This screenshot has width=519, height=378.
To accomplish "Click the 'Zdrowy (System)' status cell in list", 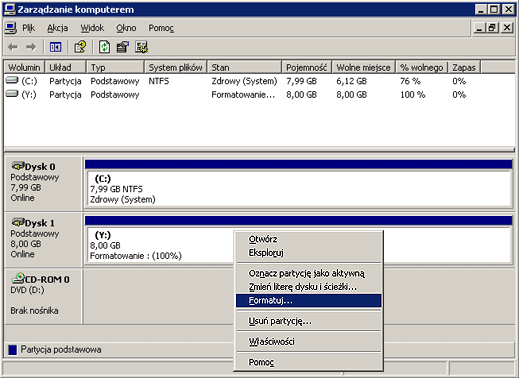I will (x=244, y=81).
